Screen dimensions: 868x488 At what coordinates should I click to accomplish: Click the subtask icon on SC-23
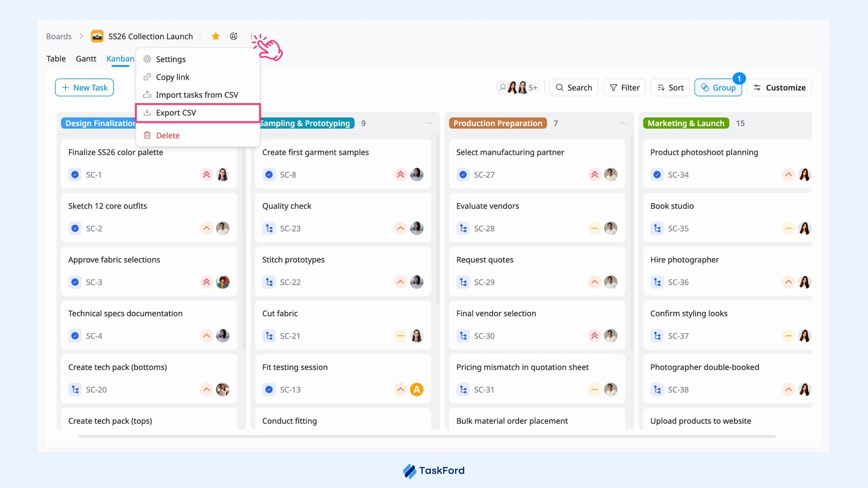(x=269, y=228)
